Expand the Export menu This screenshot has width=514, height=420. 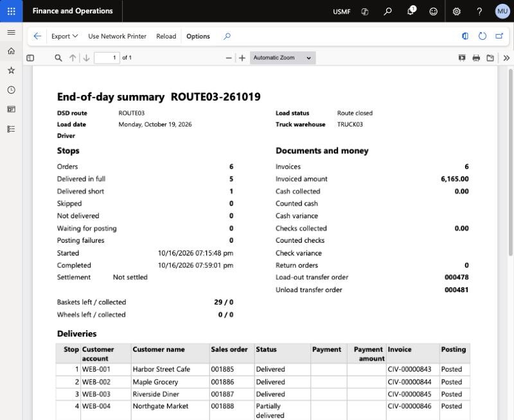(x=65, y=36)
